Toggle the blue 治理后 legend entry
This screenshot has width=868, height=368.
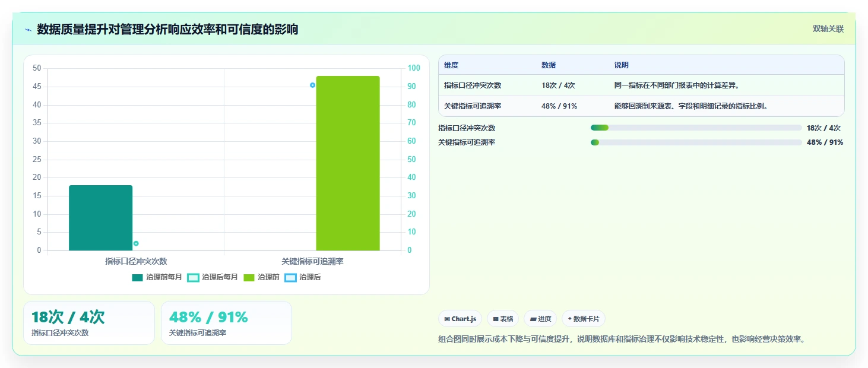pyautogui.click(x=303, y=277)
